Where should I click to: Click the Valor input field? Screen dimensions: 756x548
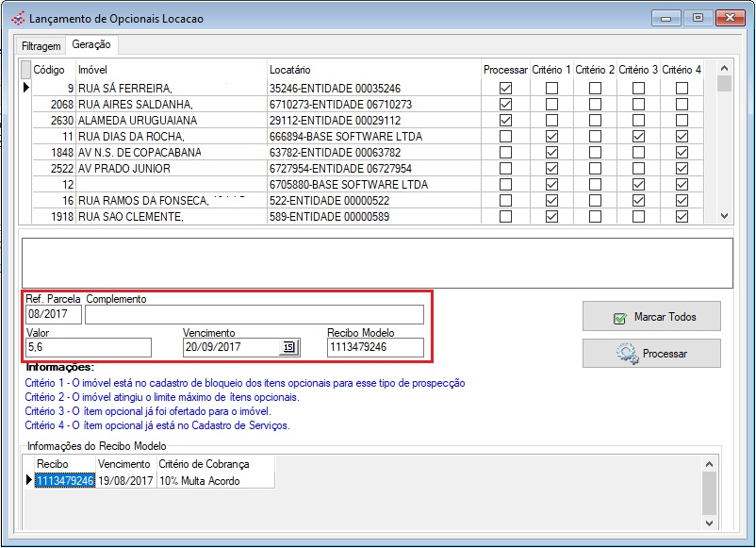coord(89,348)
